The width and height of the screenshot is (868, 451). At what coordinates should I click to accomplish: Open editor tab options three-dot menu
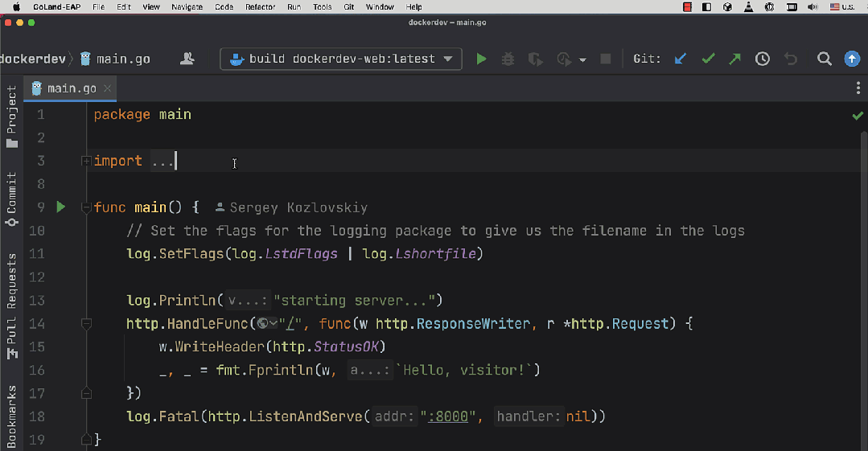(x=858, y=88)
